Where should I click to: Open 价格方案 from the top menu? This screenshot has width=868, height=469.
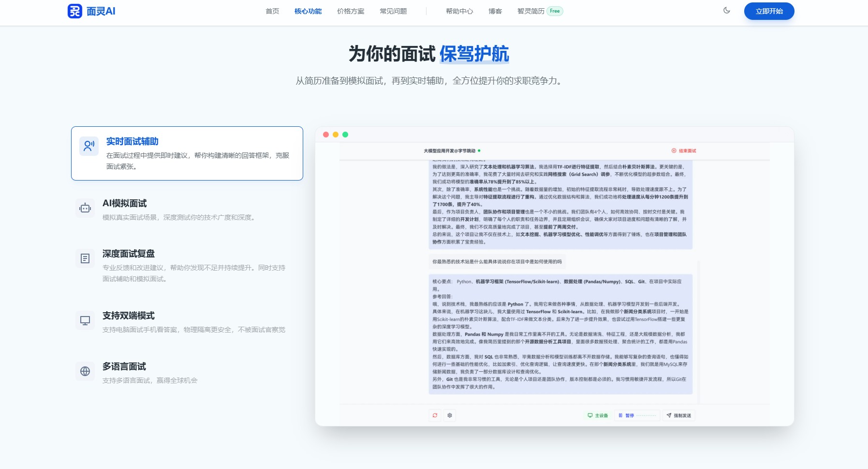tap(350, 11)
